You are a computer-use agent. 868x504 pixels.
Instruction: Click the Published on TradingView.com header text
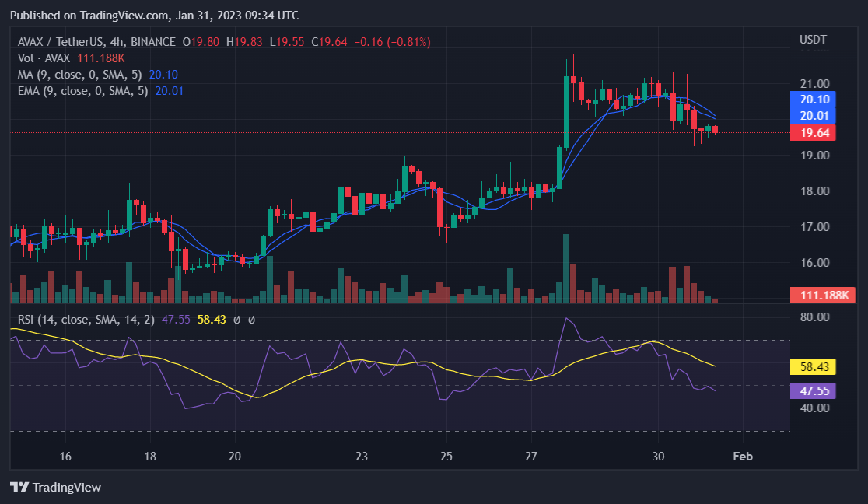point(155,16)
